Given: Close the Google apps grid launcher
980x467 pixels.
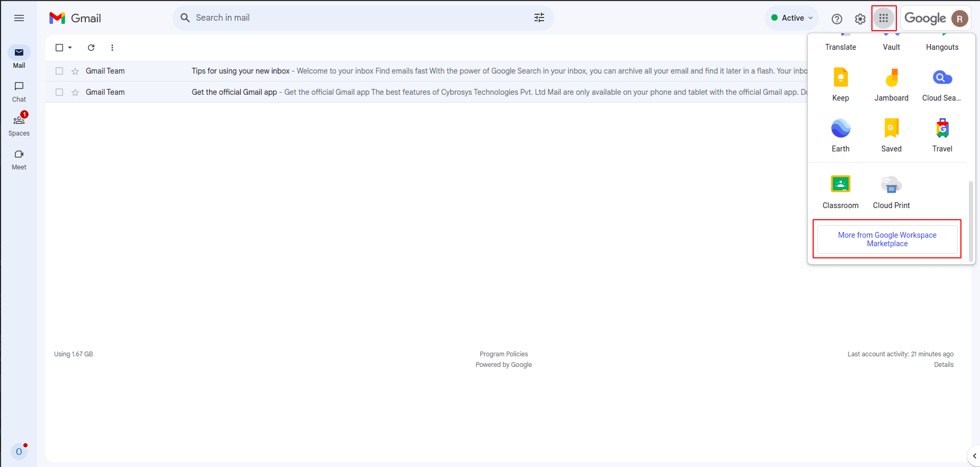Looking at the screenshot, I should (884, 19).
